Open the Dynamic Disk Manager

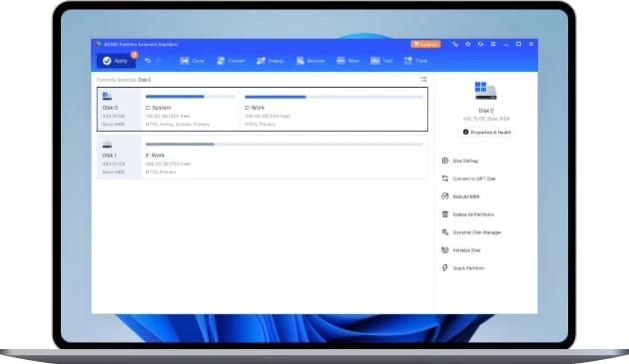(x=471, y=232)
